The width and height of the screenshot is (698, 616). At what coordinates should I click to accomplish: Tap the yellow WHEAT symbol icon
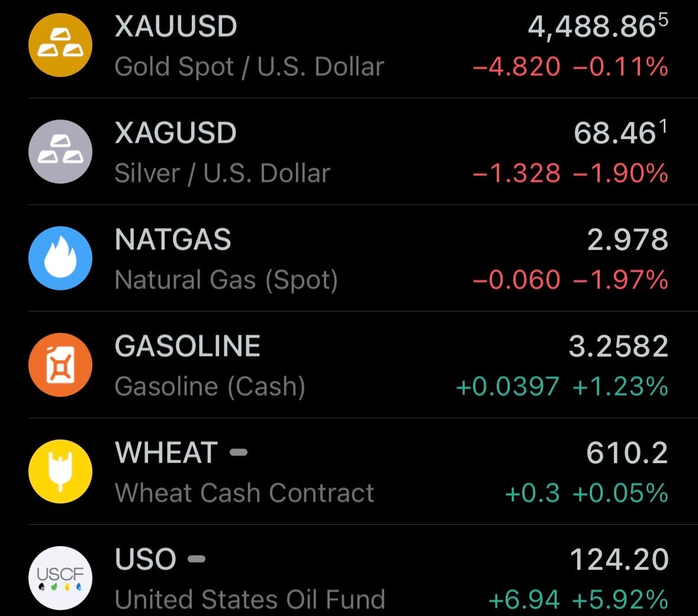[60, 471]
